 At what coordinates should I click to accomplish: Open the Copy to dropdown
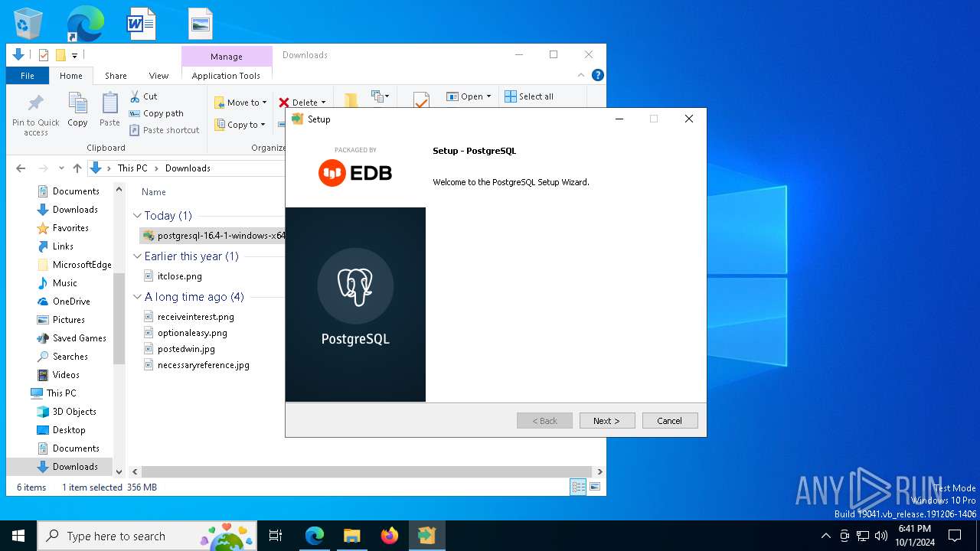240,125
